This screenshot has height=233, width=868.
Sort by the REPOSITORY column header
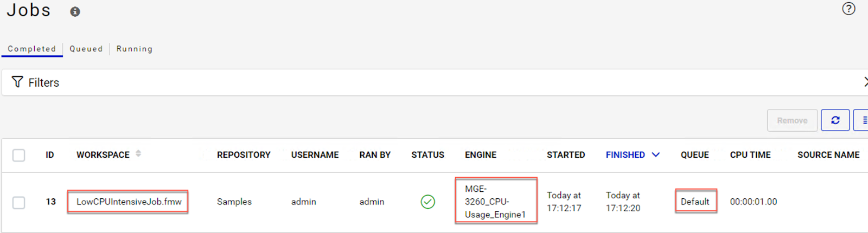coord(244,155)
